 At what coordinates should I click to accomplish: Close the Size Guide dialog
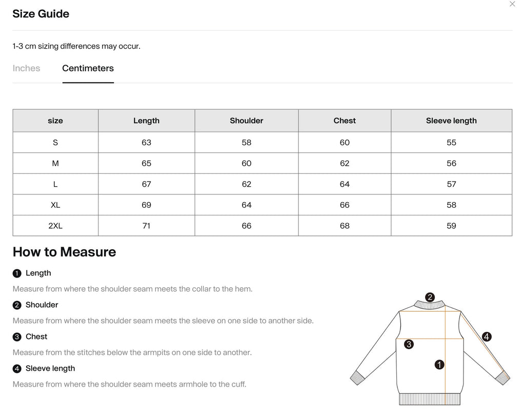[512, 4]
